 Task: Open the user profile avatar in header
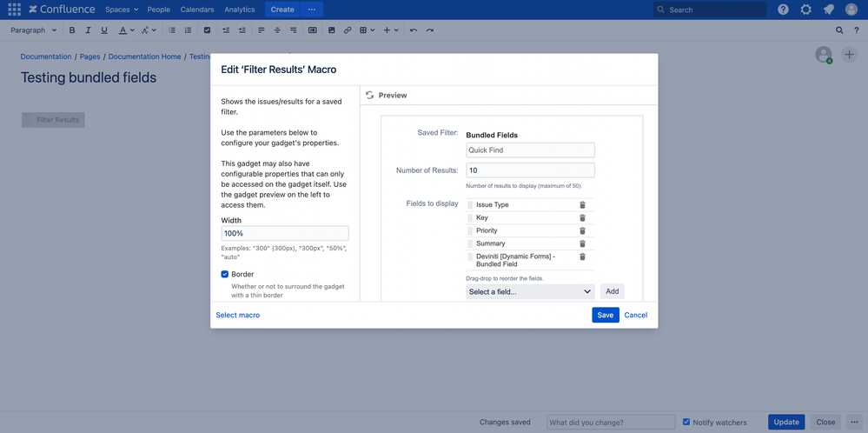[851, 10]
